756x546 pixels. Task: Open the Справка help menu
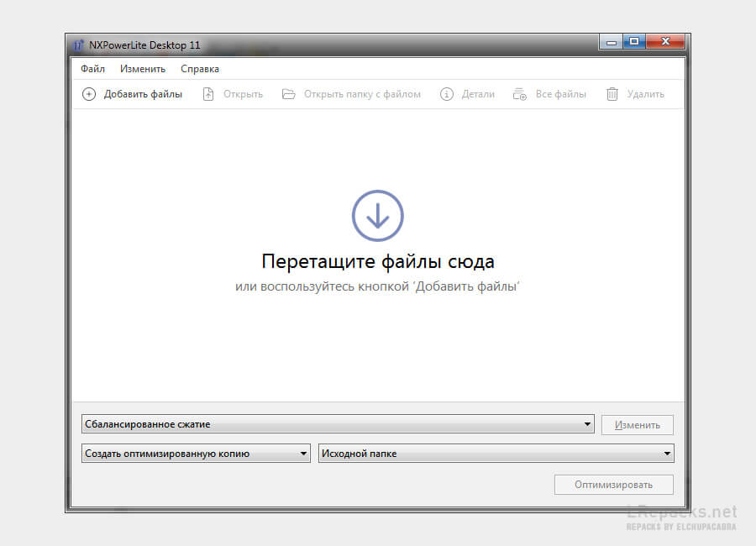(x=200, y=69)
